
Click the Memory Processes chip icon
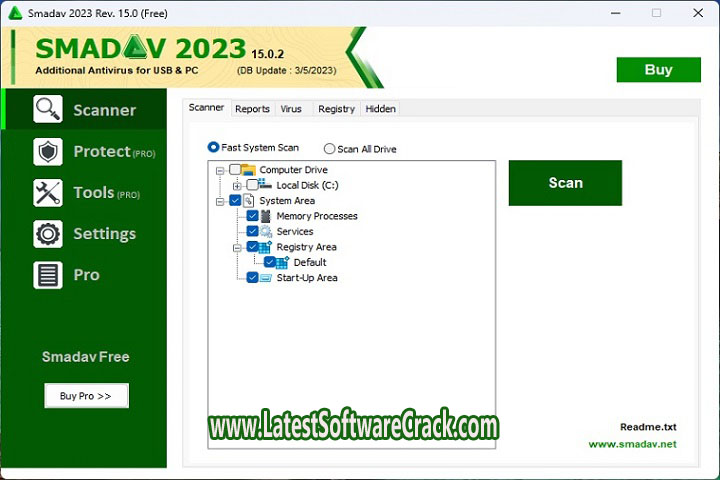[x=266, y=216]
